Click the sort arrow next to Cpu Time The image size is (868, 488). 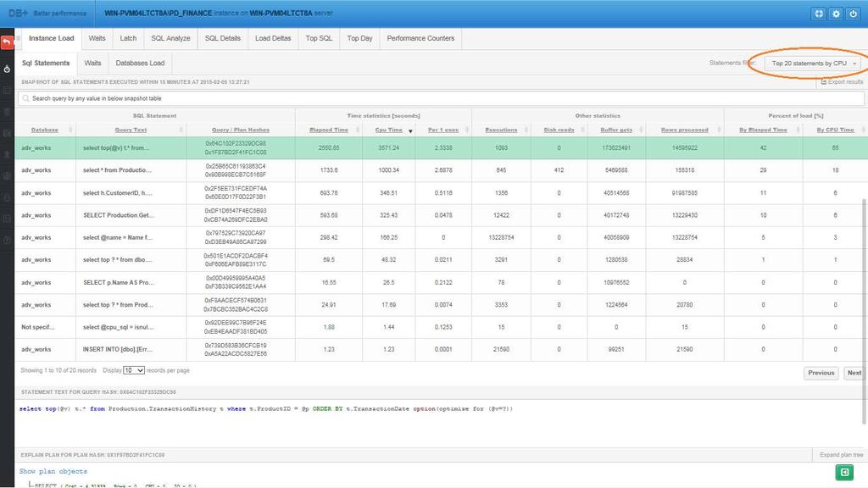pyautogui.click(x=410, y=131)
